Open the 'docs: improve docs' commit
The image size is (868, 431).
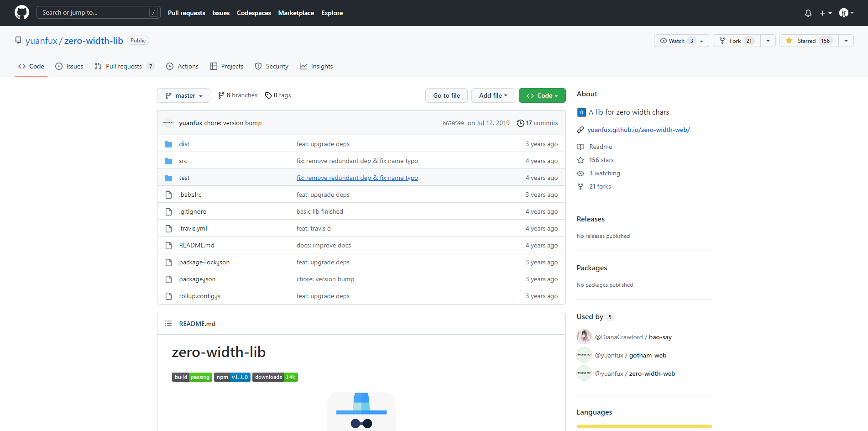tap(324, 245)
